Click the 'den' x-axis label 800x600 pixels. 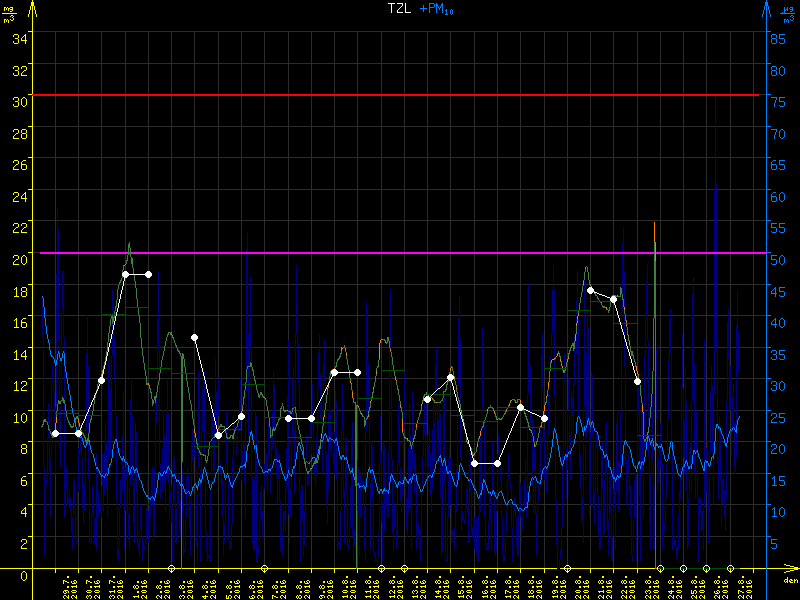(x=790, y=580)
